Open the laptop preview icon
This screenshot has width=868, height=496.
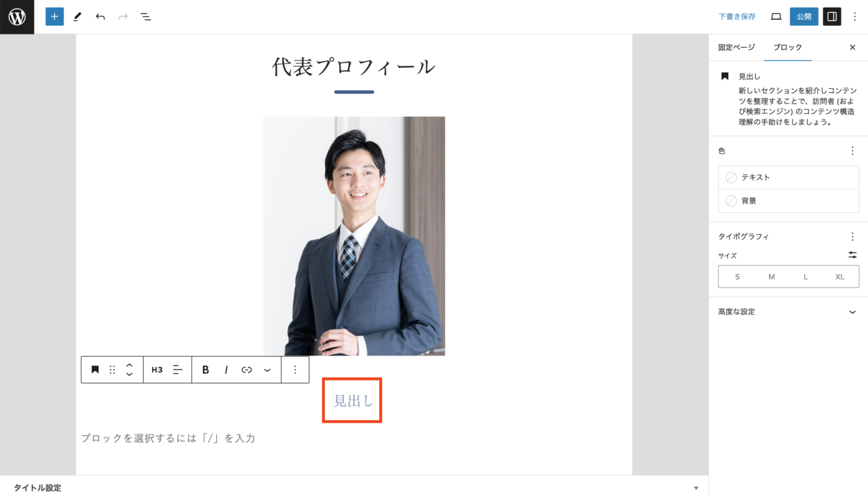click(x=776, y=17)
